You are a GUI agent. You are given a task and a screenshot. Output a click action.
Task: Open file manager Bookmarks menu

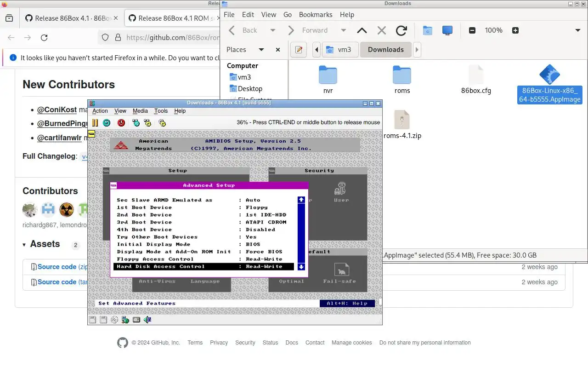pos(316,15)
